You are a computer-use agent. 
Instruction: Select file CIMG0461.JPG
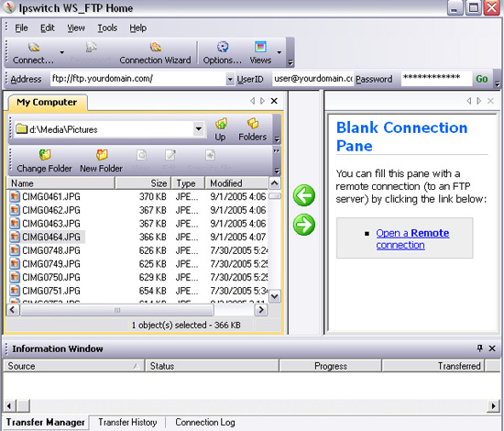tap(51, 196)
